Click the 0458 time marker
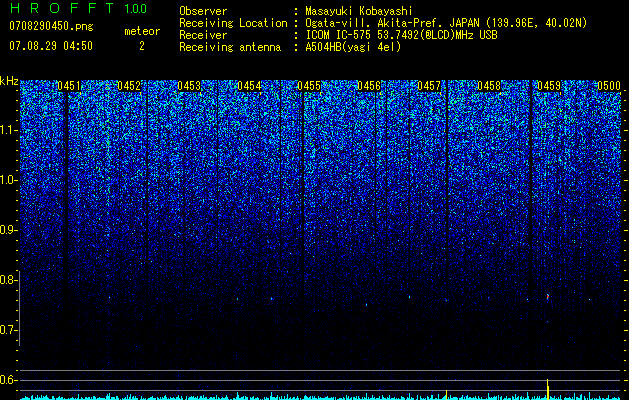629x400 pixels. (x=489, y=86)
